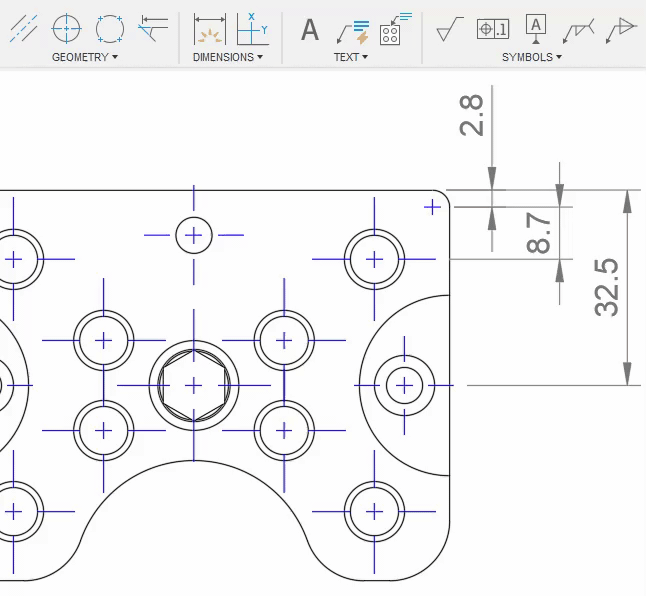Image resolution: width=646 pixels, height=596 pixels.
Task: Select the Hole table tool
Action: [396, 29]
